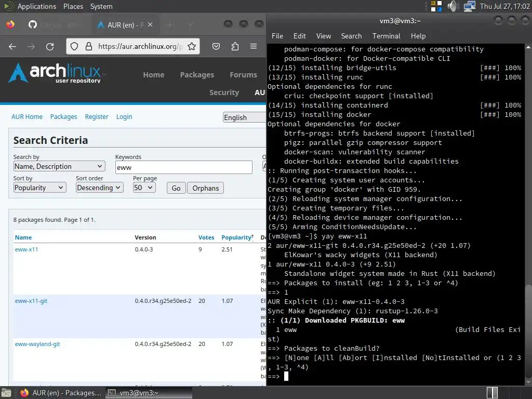Sort results by Popularity column header

coord(237,237)
